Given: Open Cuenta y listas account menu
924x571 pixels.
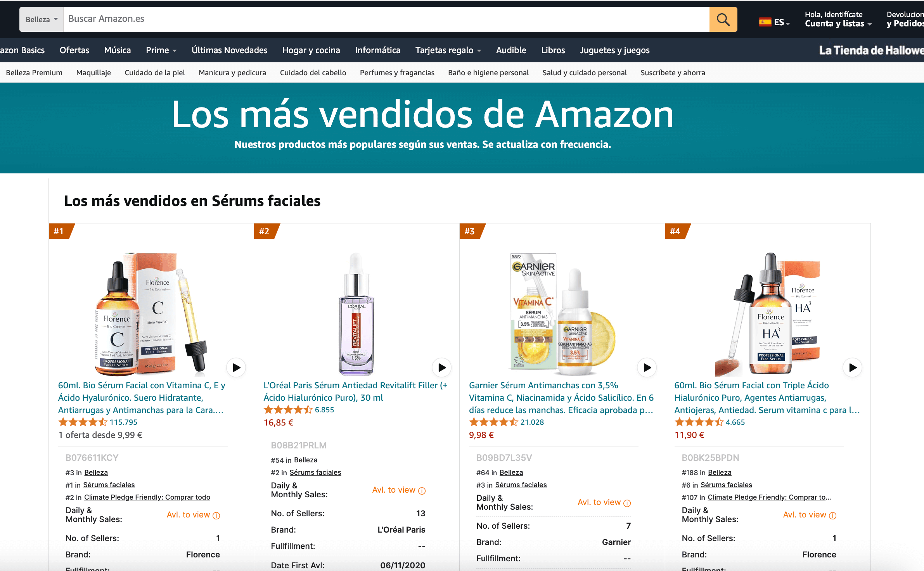Looking at the screenshot, I should [838, 19].
